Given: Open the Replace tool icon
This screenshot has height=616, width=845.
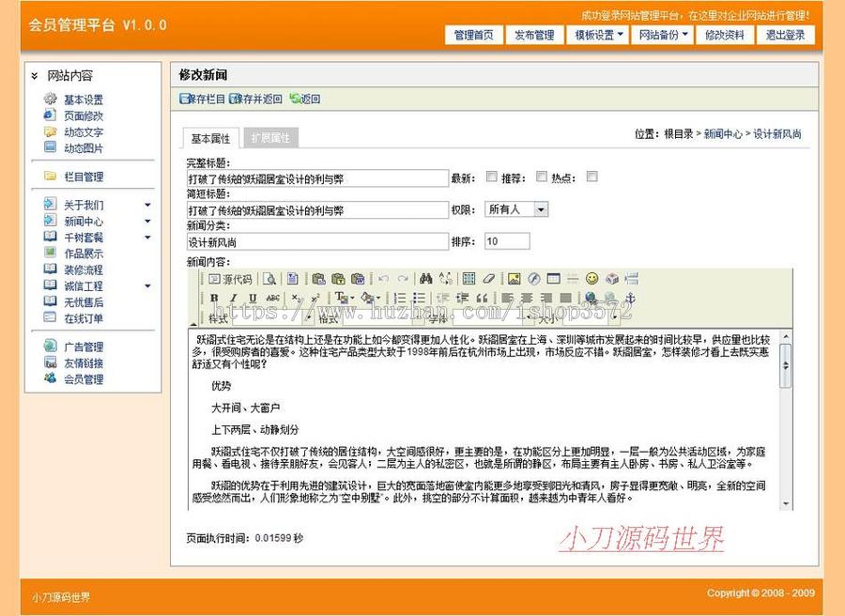Looking at the screenshot, I should click(x=446, y=279).
